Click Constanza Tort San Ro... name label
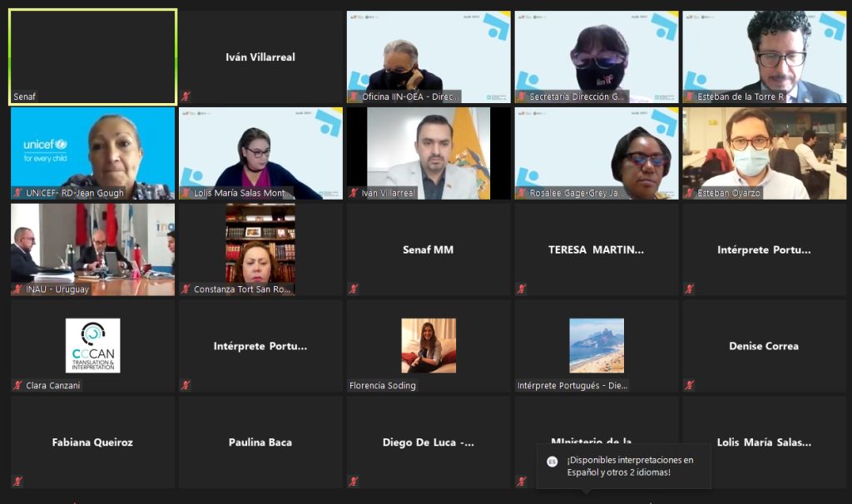This screenshot has width=852, height=504. pyautogui.click(x=242, y=289)
